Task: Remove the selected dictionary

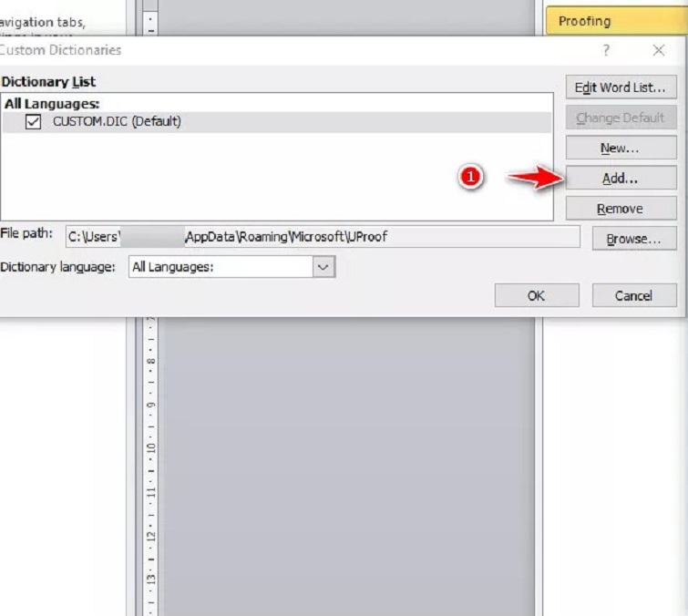Action: click(621, 209)
